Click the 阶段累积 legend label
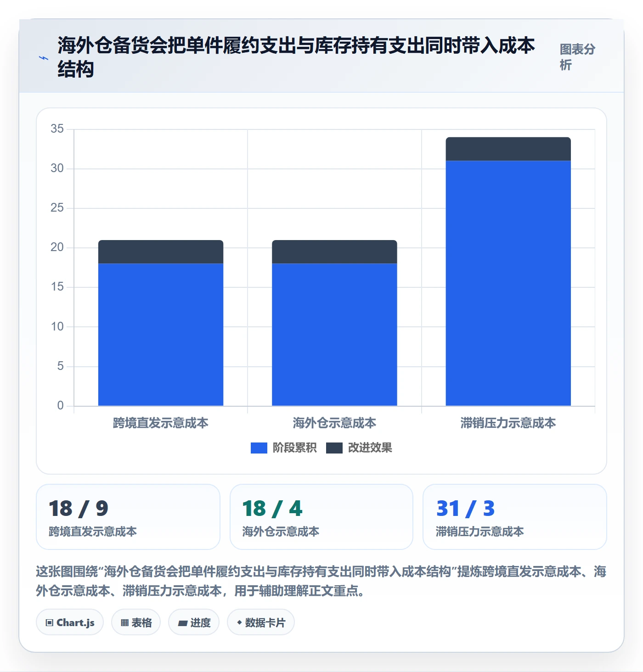 pos(294,448)
